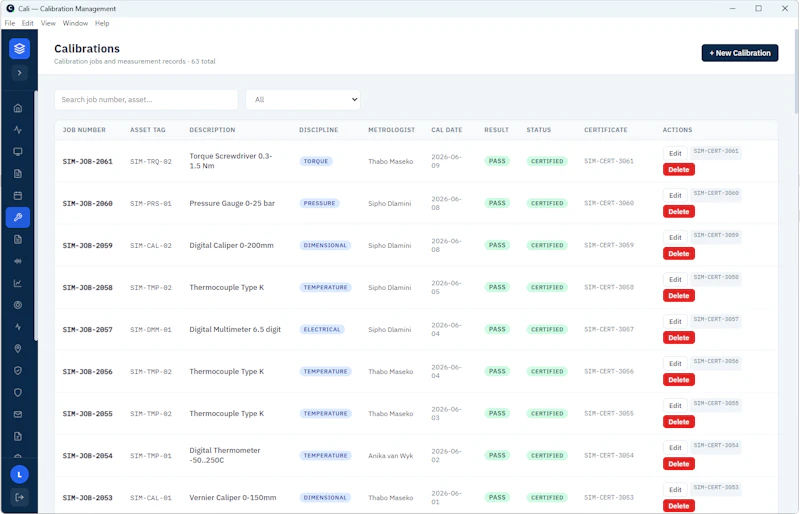Screen dimensions: 800x514
Task: Select job number SIM-JOB-2061
Action: (x=87, y=161)
